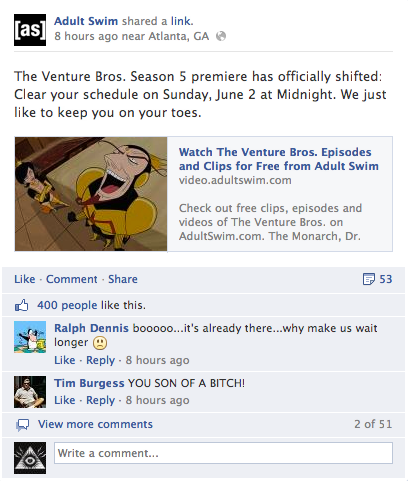Viewport: 408px width, 481px height.
Task: Open the Venture Bros. video thumbnail
Action: (91, 194)
